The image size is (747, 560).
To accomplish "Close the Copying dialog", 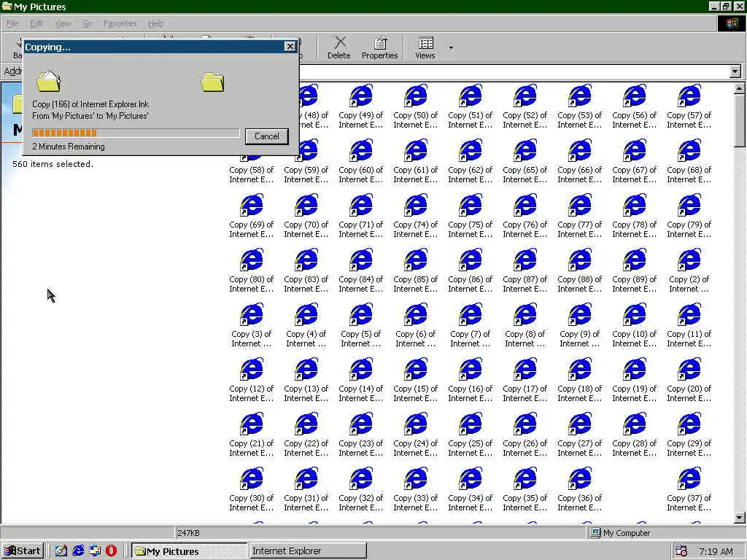I will (290, 46).
